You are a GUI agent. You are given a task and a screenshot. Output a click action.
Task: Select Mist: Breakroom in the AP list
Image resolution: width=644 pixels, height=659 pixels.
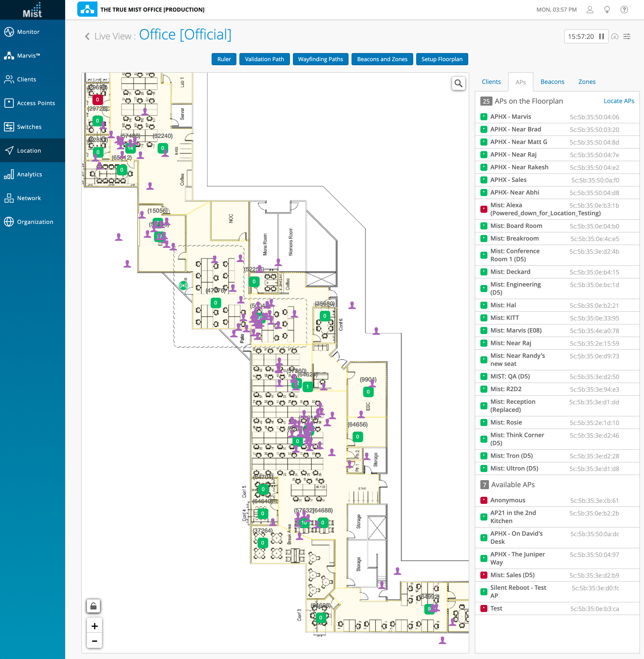514,239
